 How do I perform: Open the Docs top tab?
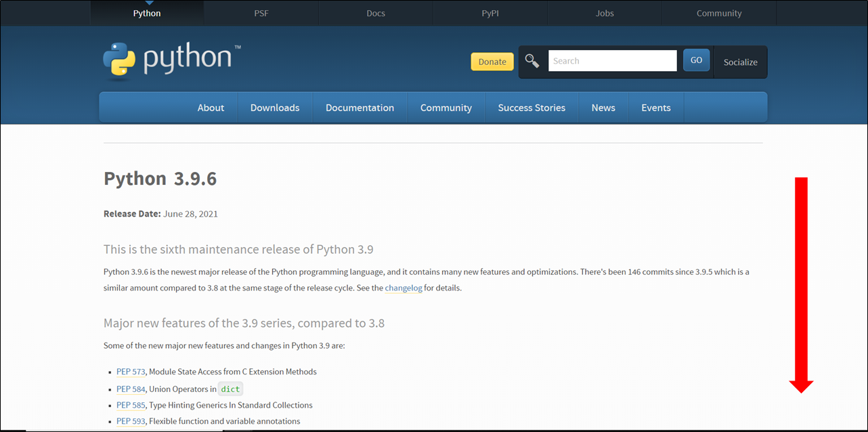[376, 14]
